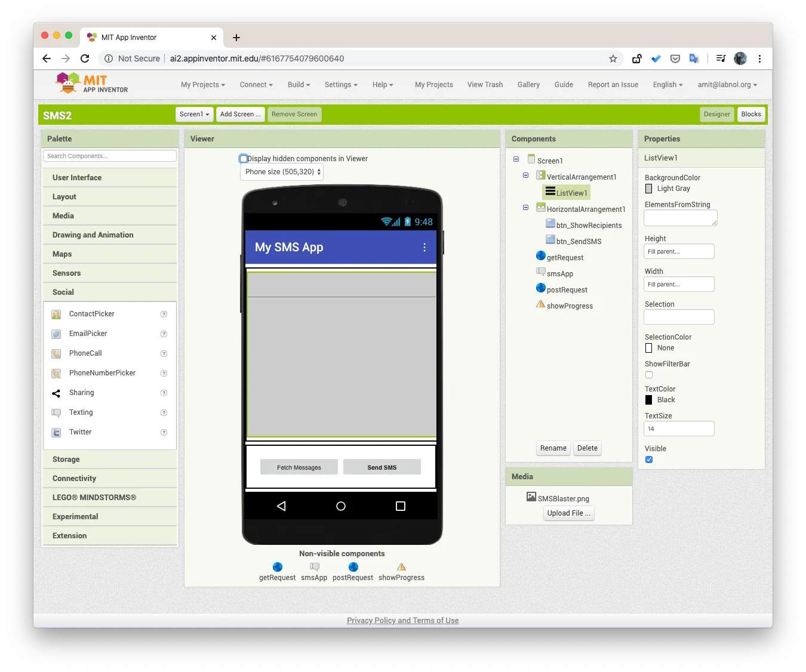Click the Height property input field

point(678,251)
